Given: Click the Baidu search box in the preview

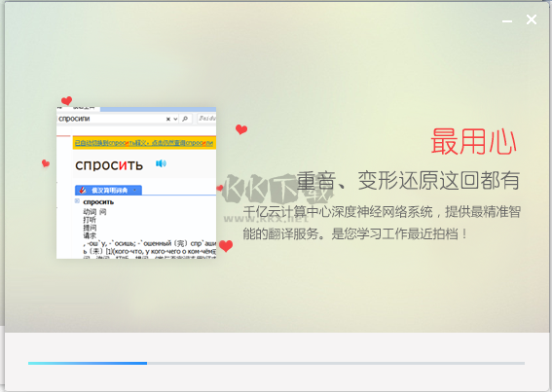Looking at the screenshot, I should 206,119.
